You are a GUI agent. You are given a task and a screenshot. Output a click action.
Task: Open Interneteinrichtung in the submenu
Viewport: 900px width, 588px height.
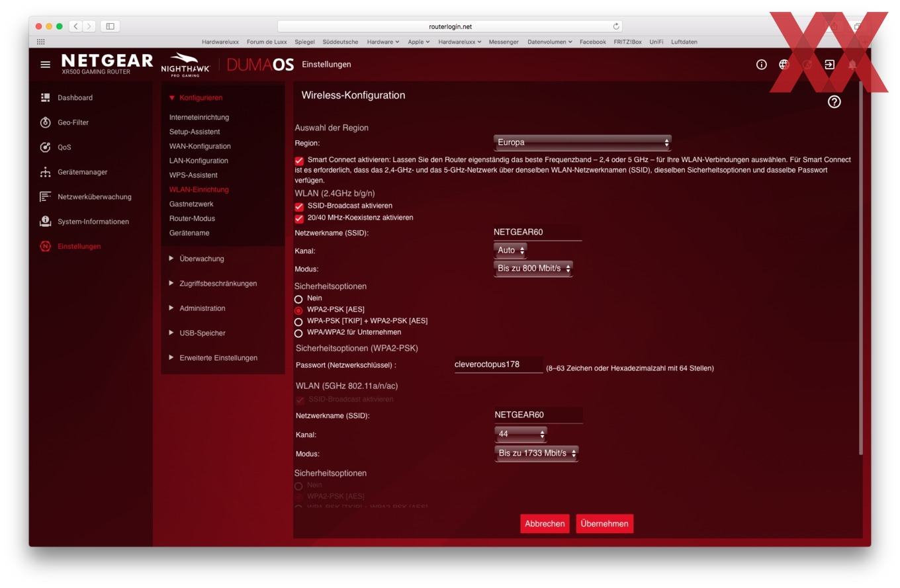[199, 117]
